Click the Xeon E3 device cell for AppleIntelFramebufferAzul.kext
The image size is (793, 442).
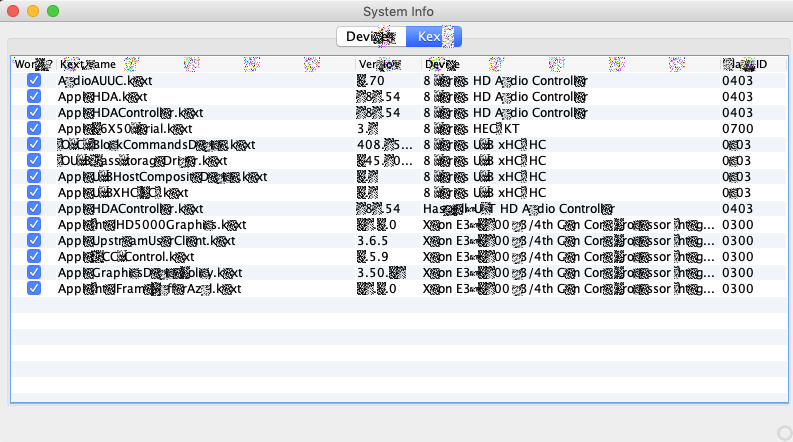click(569, 289)
